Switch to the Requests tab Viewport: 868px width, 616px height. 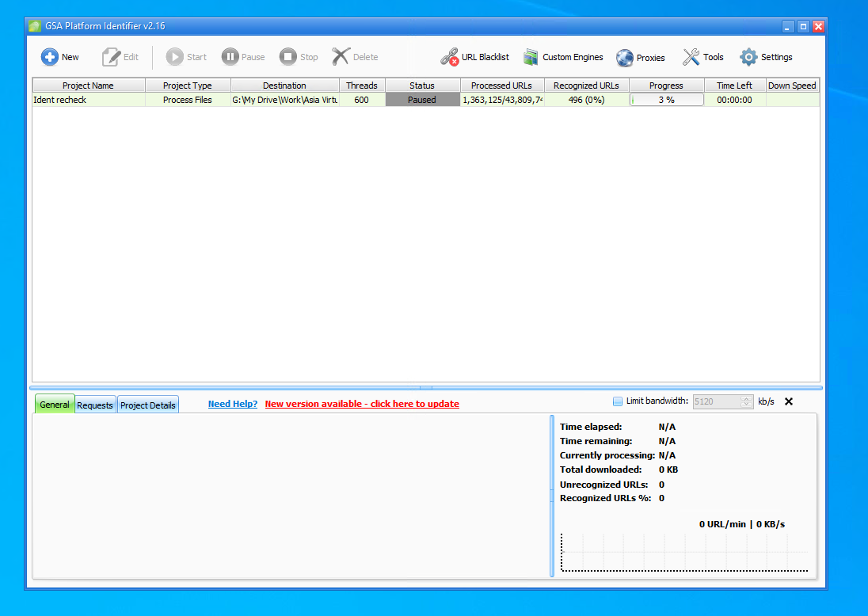click(95, 405)
